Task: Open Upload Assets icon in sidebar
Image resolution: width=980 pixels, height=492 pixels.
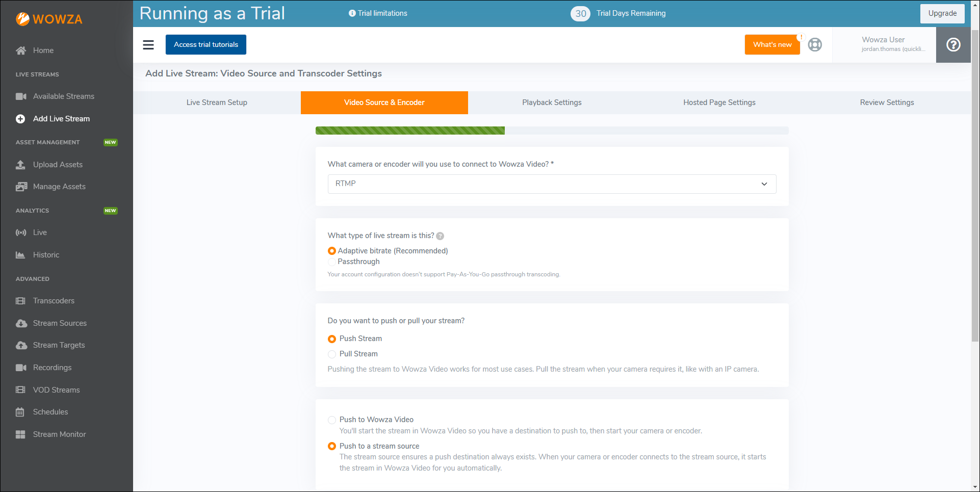Action: coord(21,165)
